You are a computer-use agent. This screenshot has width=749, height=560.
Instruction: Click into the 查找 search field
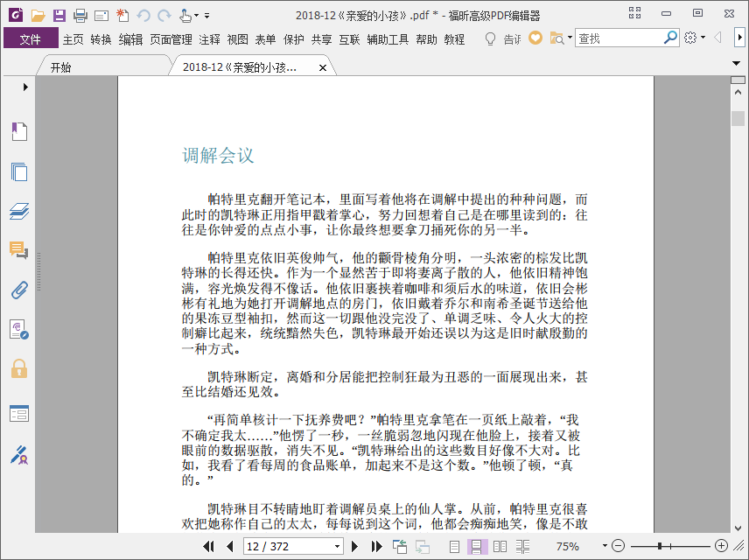tap(619, 38)
